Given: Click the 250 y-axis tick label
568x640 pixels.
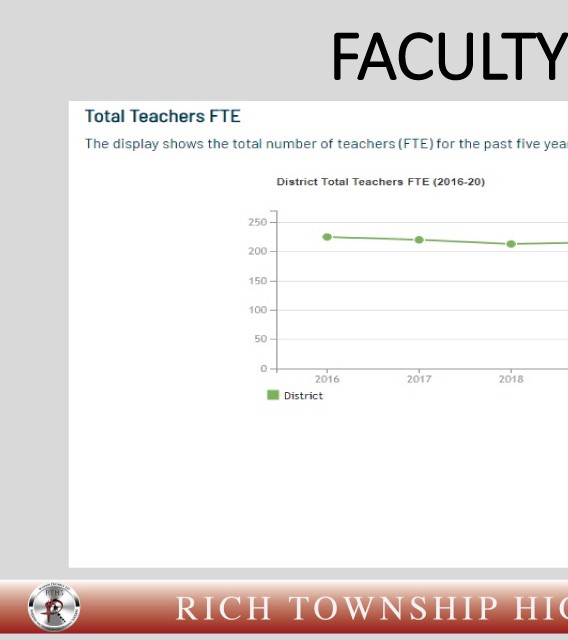Looking at the screenshot, I should 257,222.
